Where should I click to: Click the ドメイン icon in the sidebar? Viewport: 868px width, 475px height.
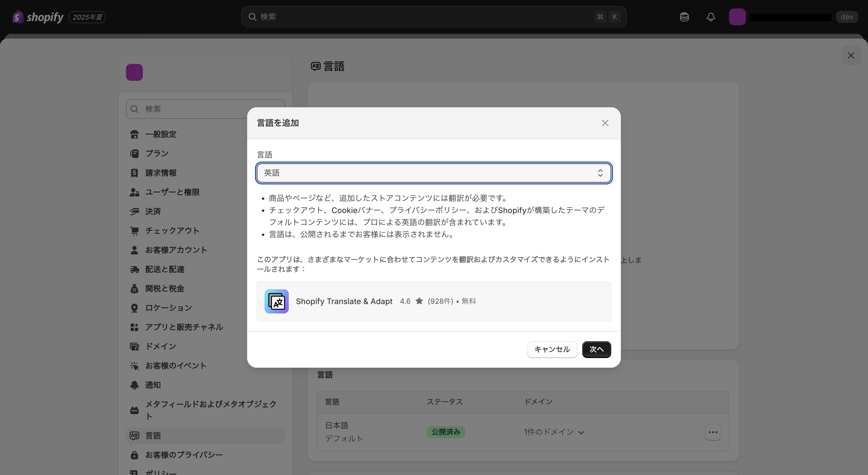coord(134,346)
